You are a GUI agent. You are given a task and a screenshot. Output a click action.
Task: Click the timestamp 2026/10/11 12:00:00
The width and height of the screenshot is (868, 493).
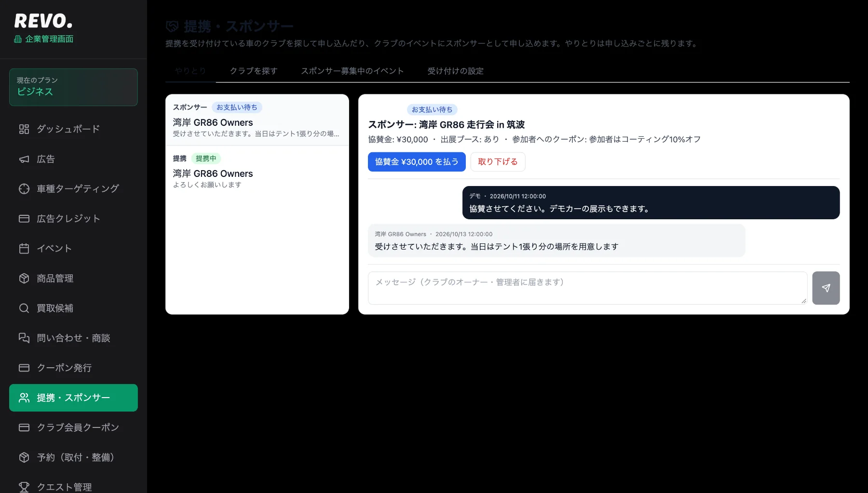pyautogui.click(x=518, y=197)
